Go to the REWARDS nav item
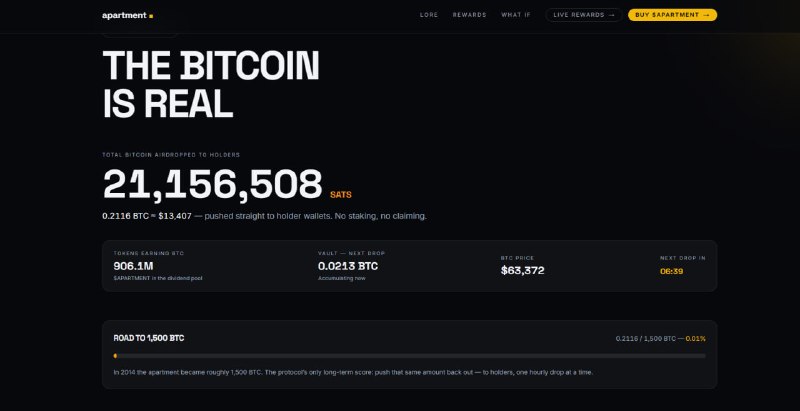This screenshot has width=800, height=411. (469, 15)
